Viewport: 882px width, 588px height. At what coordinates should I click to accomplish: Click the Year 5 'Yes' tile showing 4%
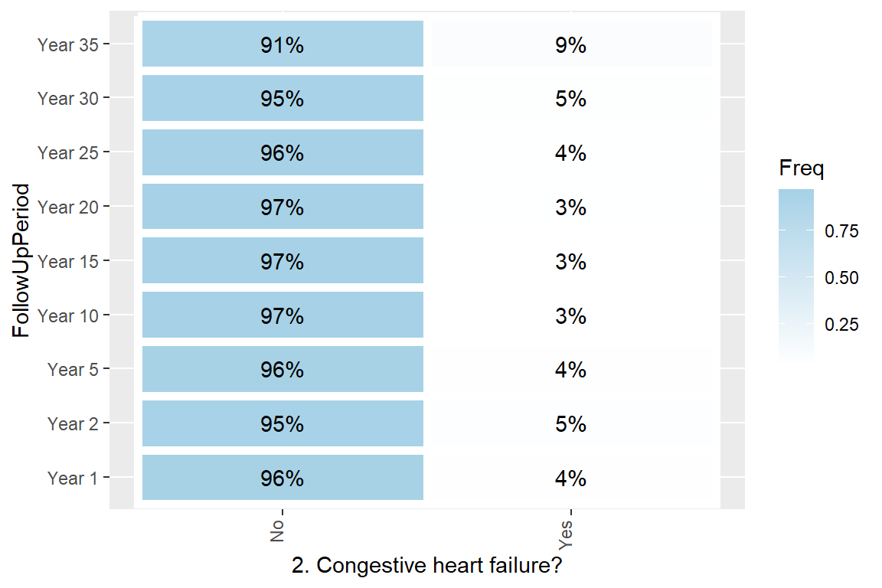pyautogui.click(x=571, y=370)
